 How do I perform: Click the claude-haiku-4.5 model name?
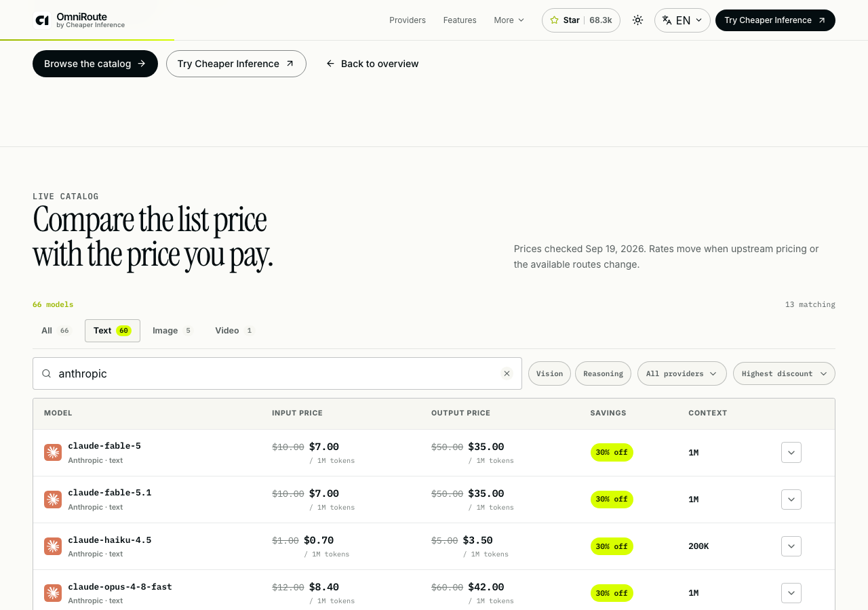110,540
